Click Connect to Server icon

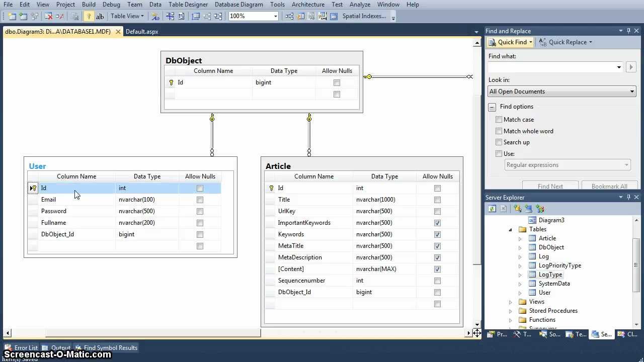click(x=528, y=209)
